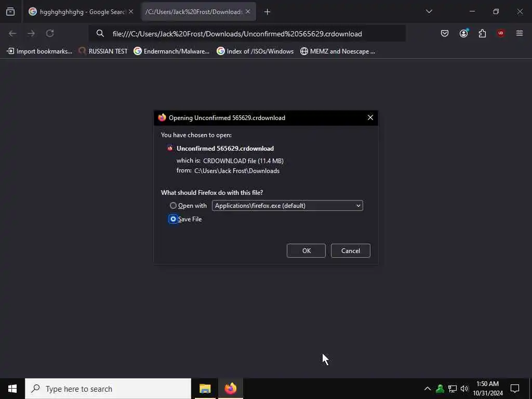The width and height of the screenshot is (532, 399).
Task: Minimize the Firefox window
Action: coord(472,11)
